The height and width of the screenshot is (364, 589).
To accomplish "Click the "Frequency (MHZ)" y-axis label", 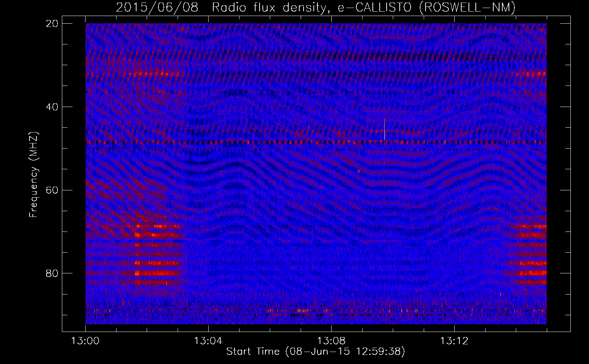I will pyautogui.click(x=33, y=175).
